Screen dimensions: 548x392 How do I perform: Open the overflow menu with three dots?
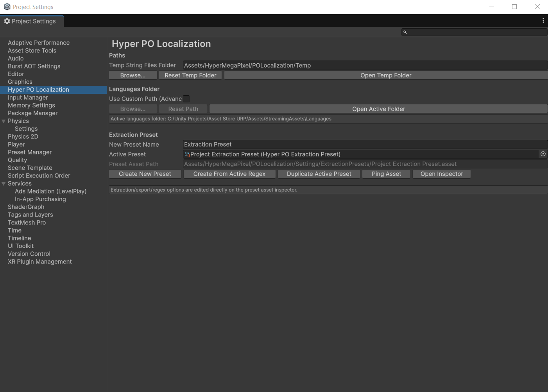(x=543, y=20)
